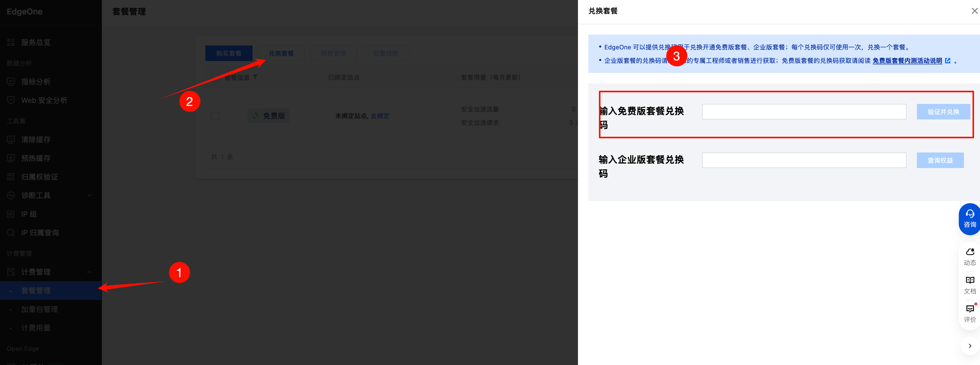Collapse the floating side toolbar arrow
The height and width of the screenshot is (365, 980).
970,346
